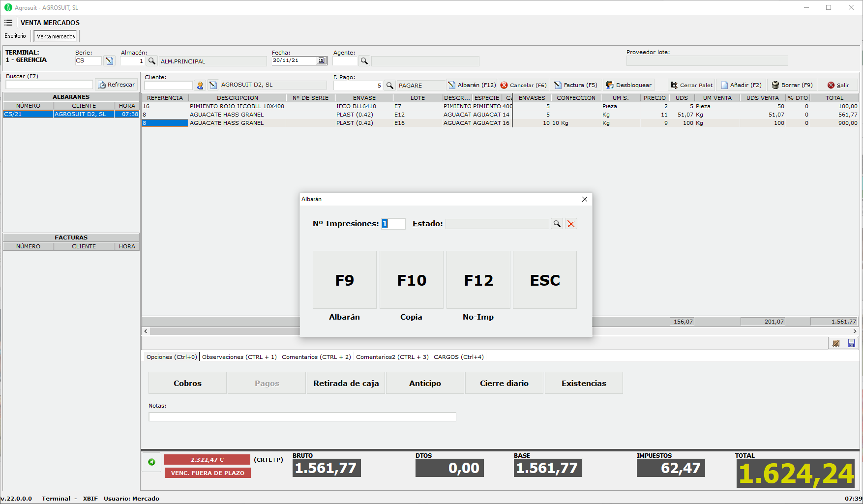Click the Proveedor lote field
Viewport: 863px width, 504px height.
(707, 61)
